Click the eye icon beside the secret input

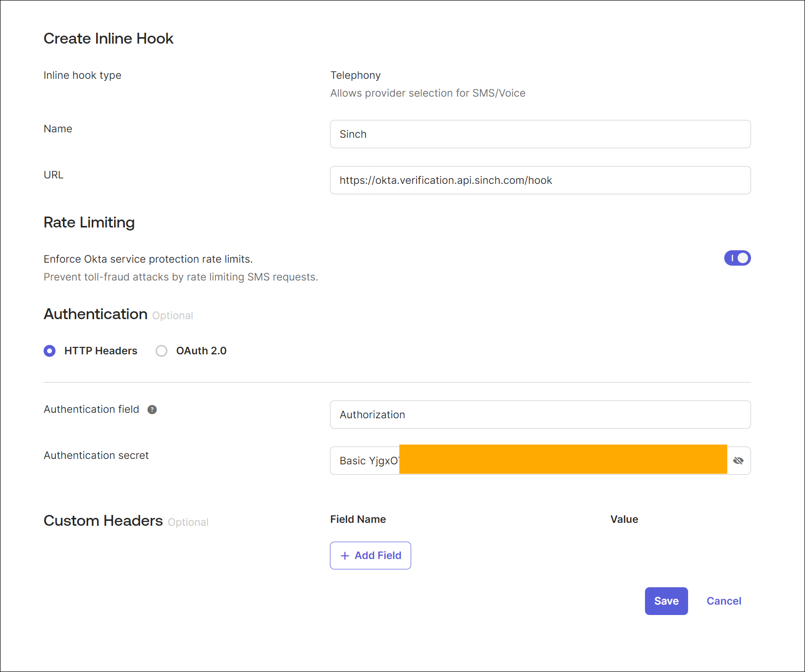pyautogui.click(x=739, y=460)
